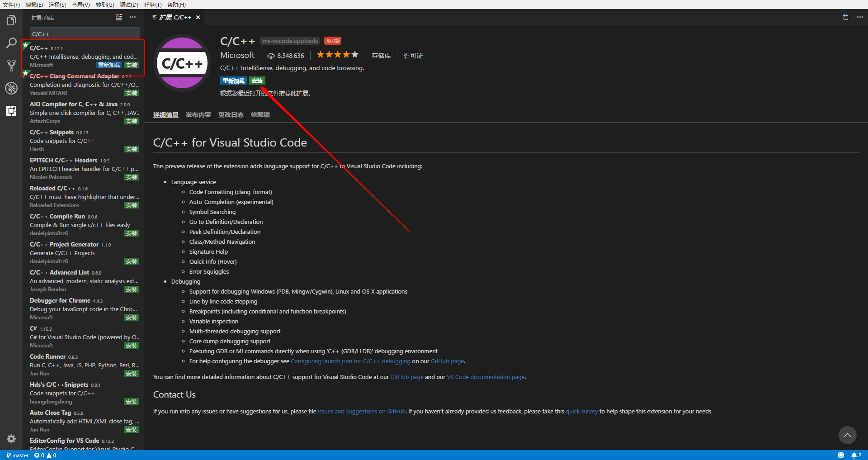This screenshot has height=460, width=868.
Task: Switch to the 更改日志 tab
Action: tap(231, 114)
